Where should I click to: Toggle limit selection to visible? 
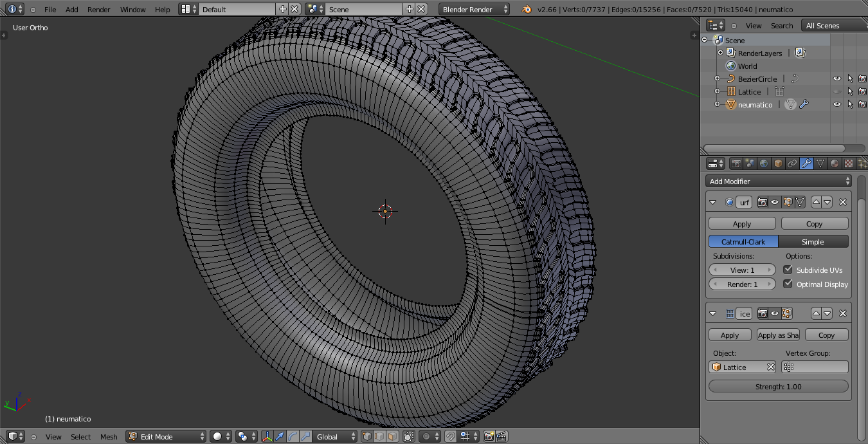point(409,436)
